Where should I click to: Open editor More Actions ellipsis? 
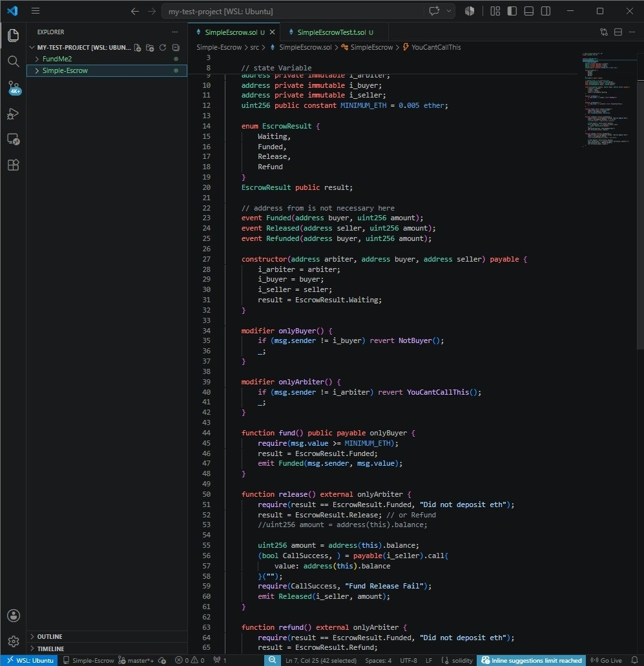[632, 32]
